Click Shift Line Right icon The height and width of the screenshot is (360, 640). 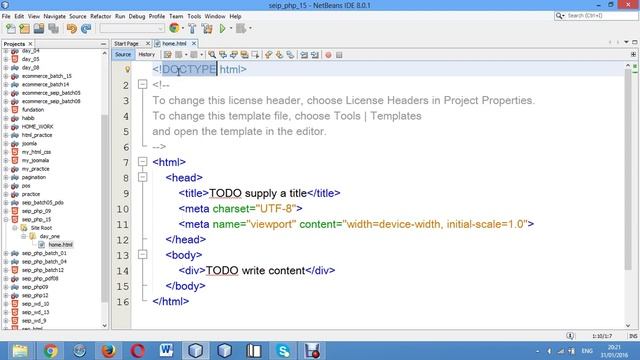[315, 55]
